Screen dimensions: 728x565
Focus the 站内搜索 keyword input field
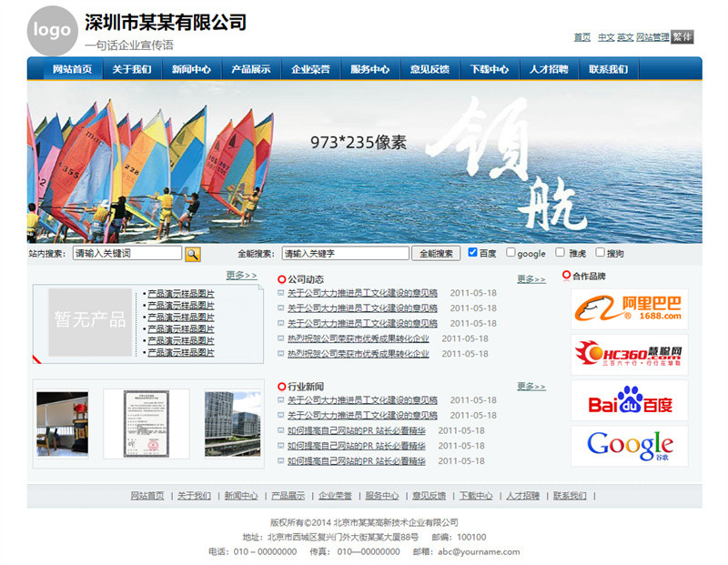[127, 253]
